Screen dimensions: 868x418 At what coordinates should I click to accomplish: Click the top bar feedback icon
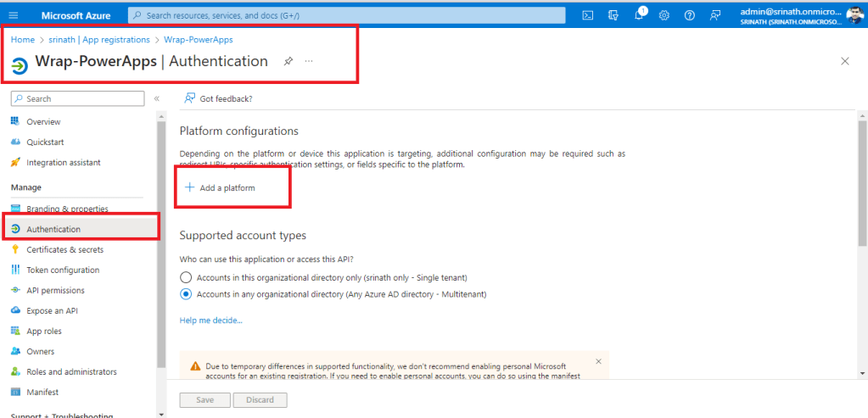715,14
